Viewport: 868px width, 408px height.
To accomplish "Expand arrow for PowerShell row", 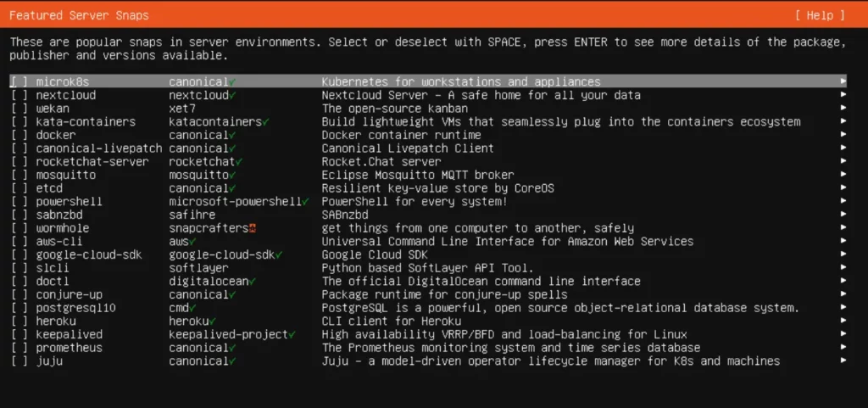I will [843, 201].
